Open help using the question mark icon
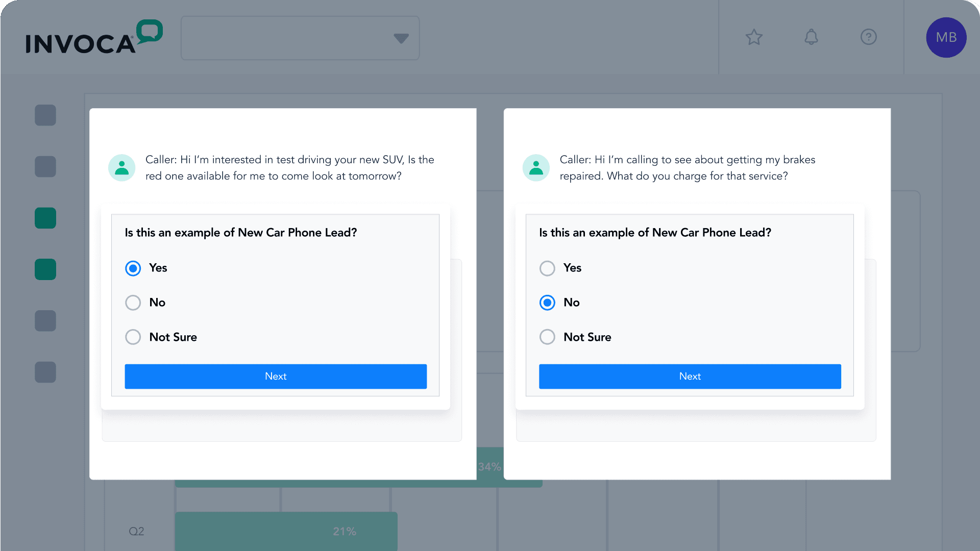 [x=869, y=37]
